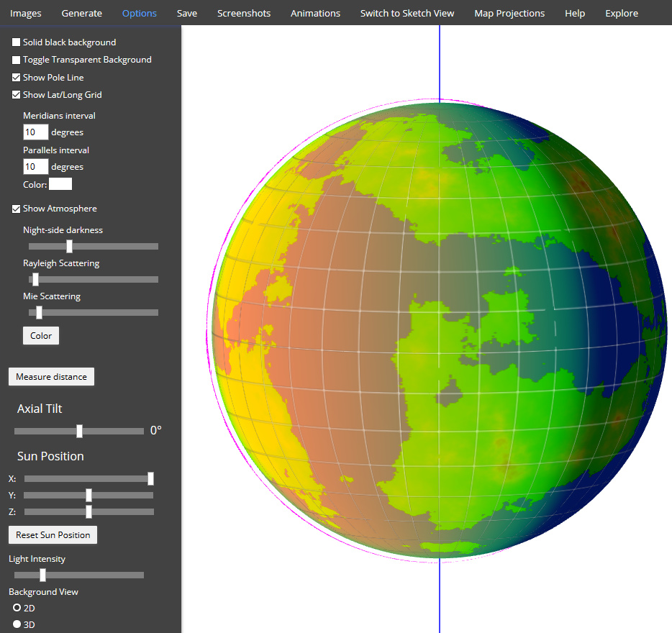Click the white grid Color swatch
672x633 pixels.
coord(60,184)
